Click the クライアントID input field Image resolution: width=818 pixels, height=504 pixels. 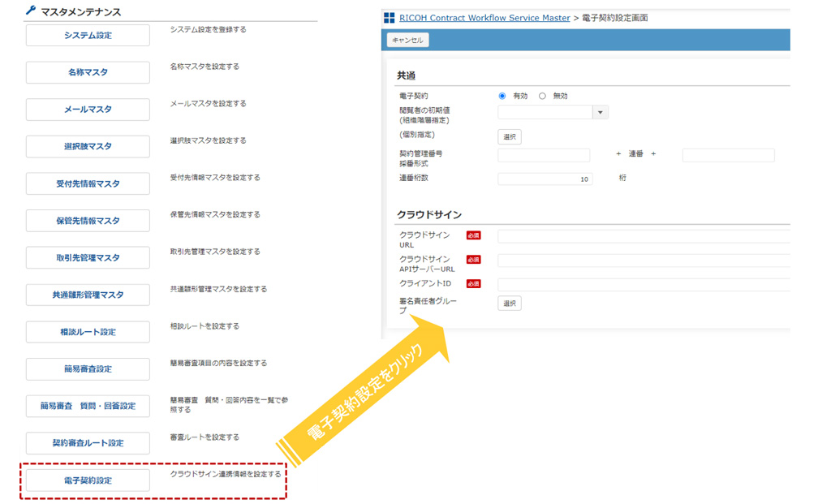point(643,284)
